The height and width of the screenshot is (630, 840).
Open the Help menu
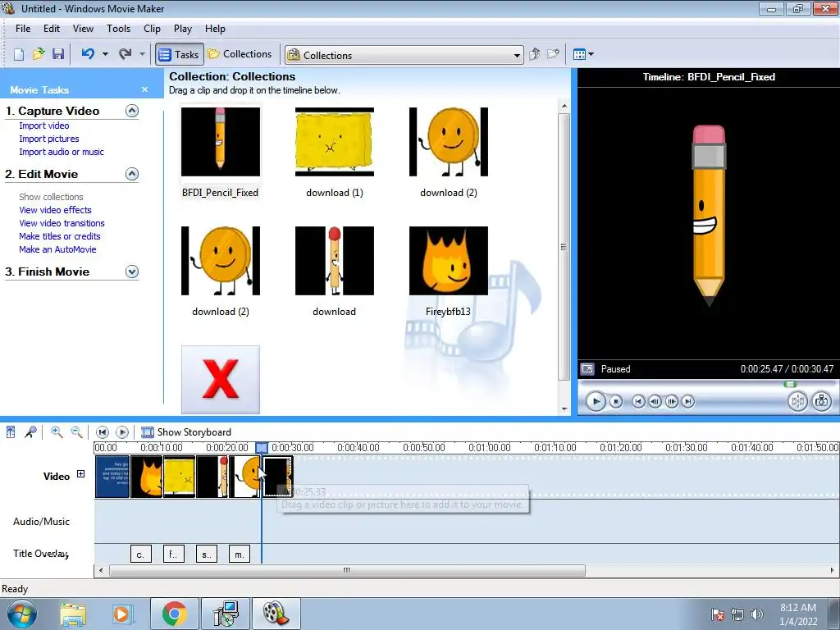[216, 29]
